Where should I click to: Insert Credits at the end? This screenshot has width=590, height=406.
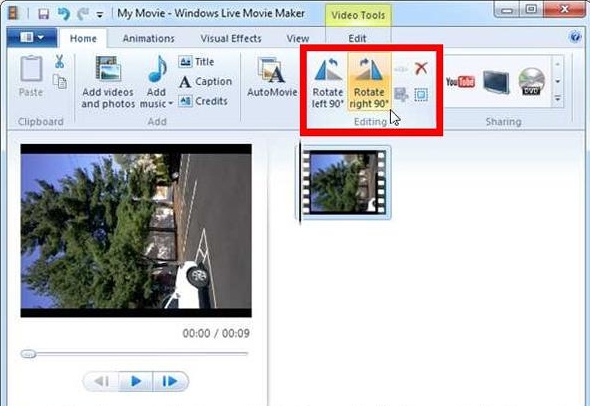[x=203, y=101]
